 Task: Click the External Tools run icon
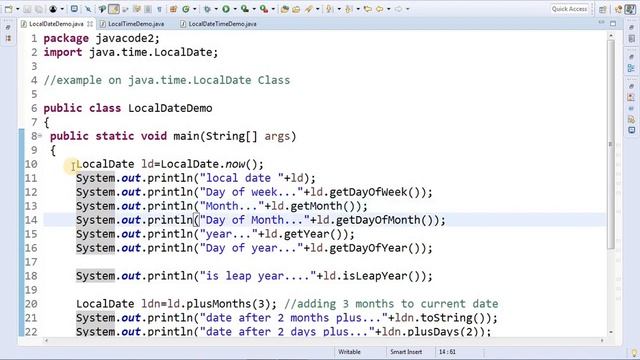pos(264,9)
